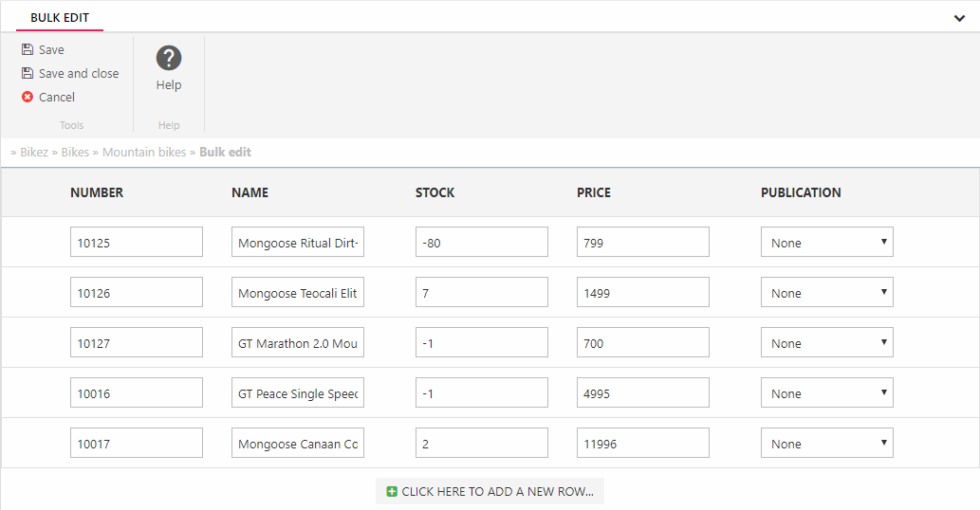
Task: Click the Save and close icon
Action: 28,73
